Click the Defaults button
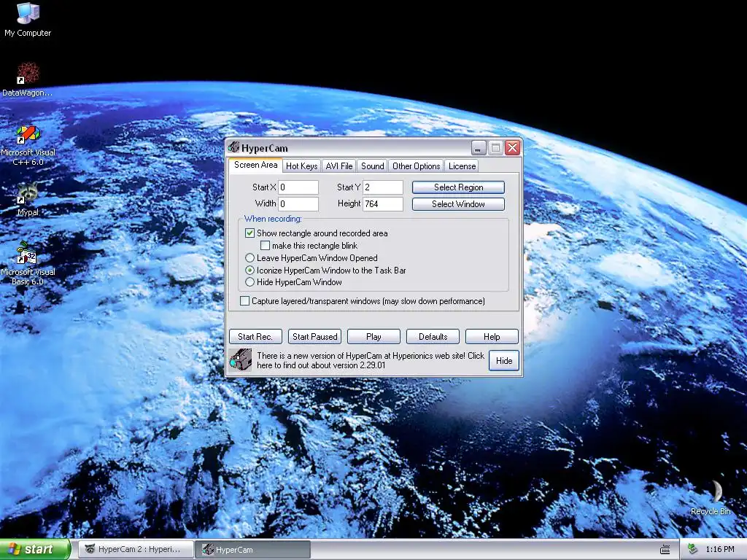 click(433, 337)
